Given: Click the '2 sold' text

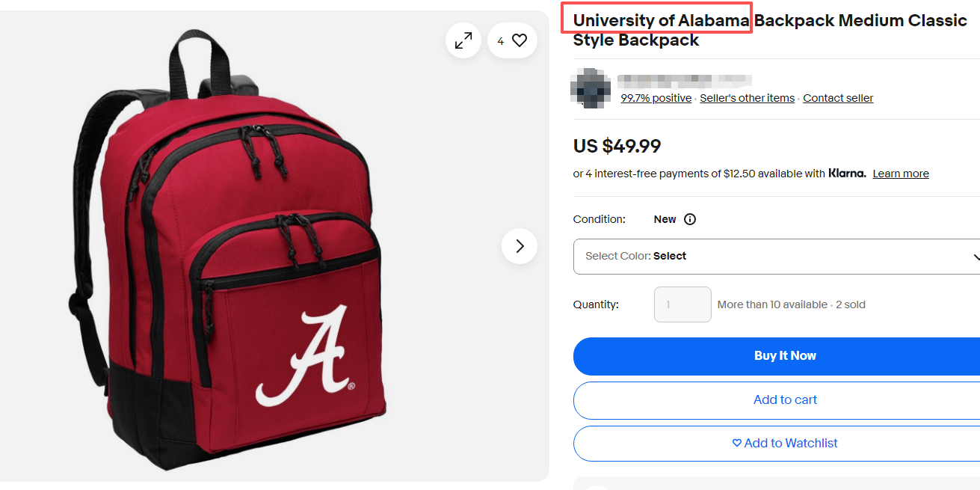Looking at the screenshot, I should click(850, 304).
